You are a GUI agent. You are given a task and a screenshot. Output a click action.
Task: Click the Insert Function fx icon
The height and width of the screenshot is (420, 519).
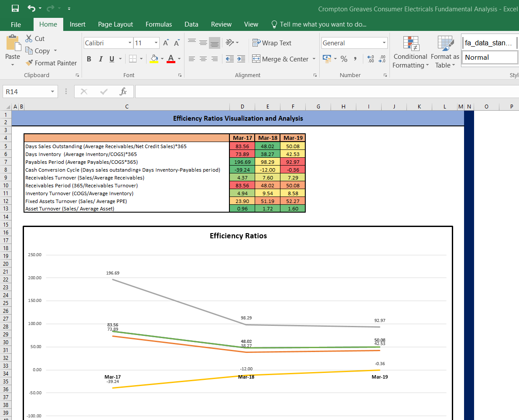click(x=123, y=91)
